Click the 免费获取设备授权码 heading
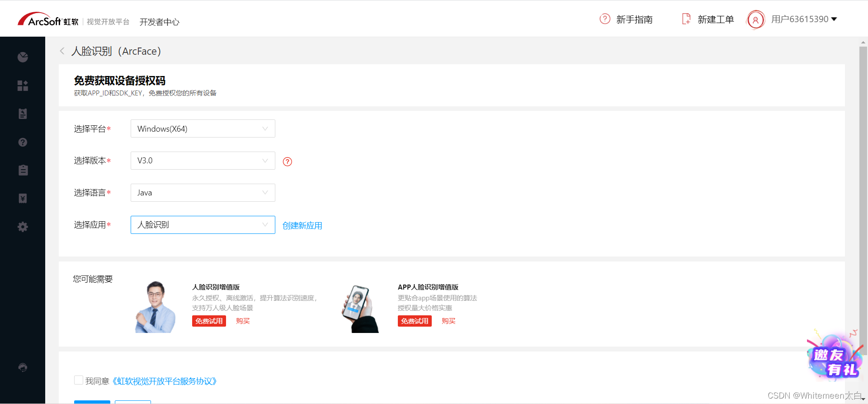This screenshot has height=404, width=868. (120, 81)
